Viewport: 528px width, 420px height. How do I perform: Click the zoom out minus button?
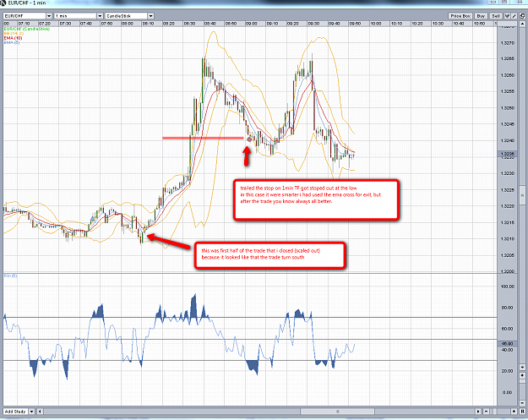point(487,412)
